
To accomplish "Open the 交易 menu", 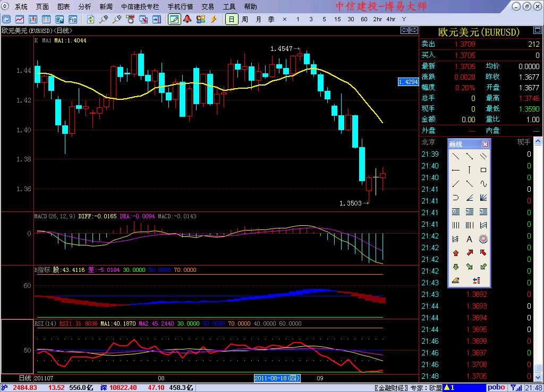I will click(208, 6).
